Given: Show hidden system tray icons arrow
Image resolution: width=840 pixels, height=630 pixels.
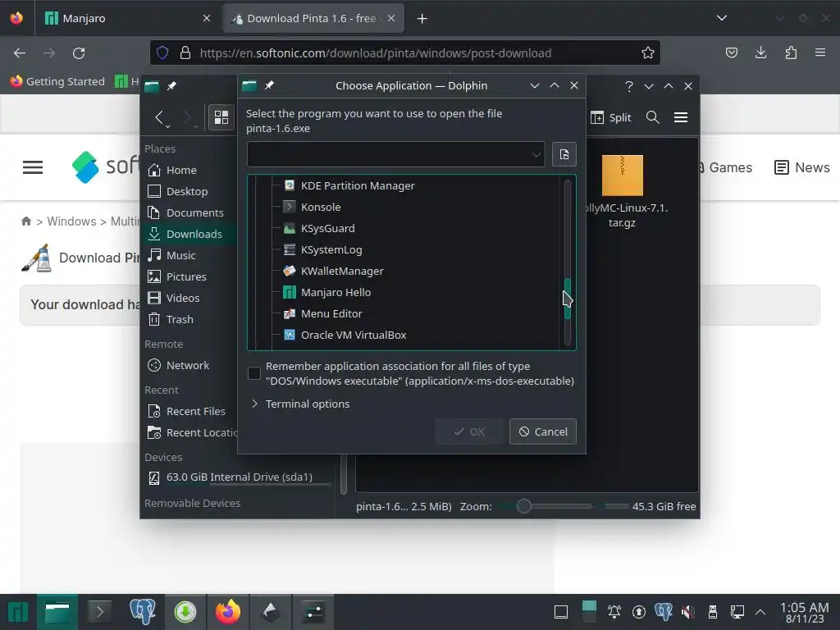Looking at the screenshot, I should pyautogui.click(x=760, y=612).
